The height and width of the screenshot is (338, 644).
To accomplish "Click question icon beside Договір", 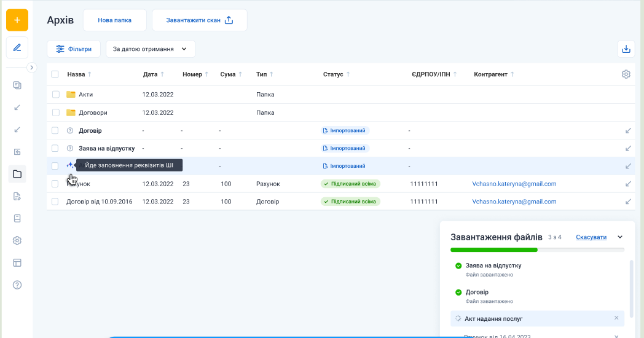I will [x=70, y=131].
